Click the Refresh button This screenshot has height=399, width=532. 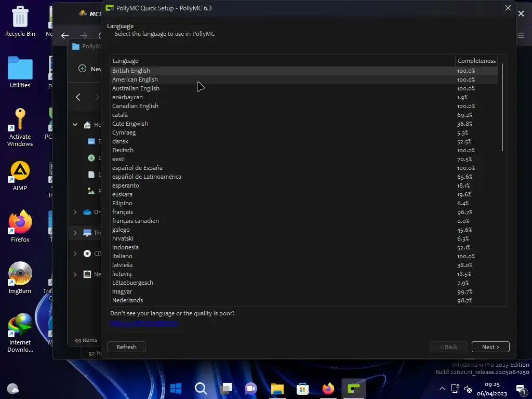126,347
